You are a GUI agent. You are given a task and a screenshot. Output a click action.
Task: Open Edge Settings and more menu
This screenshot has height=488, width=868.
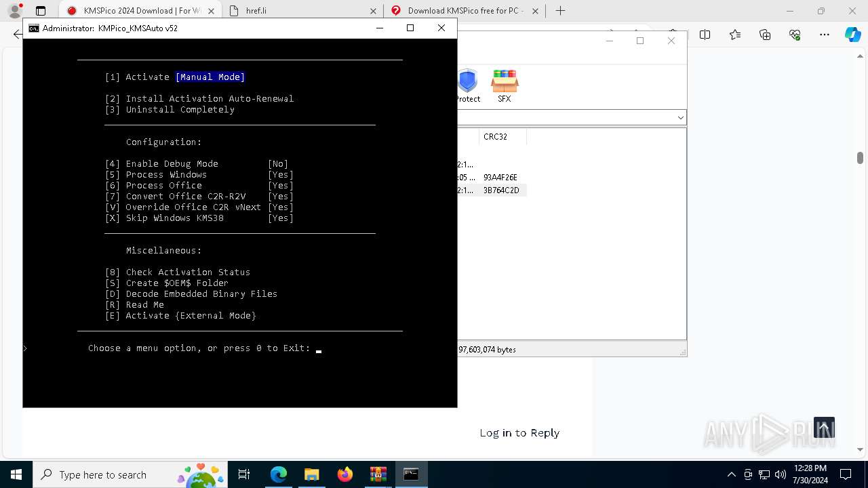(x=825, y=35)
